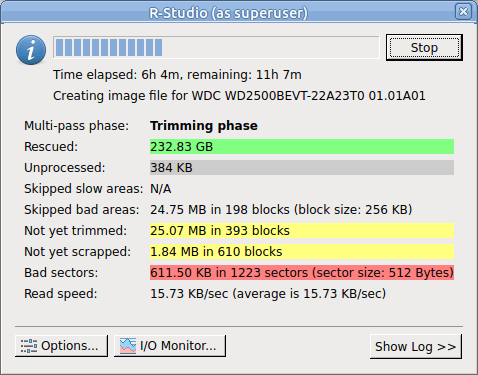
Task: Click the yellow Not yet trimmed bar
Action: click(x=302, y=231)
